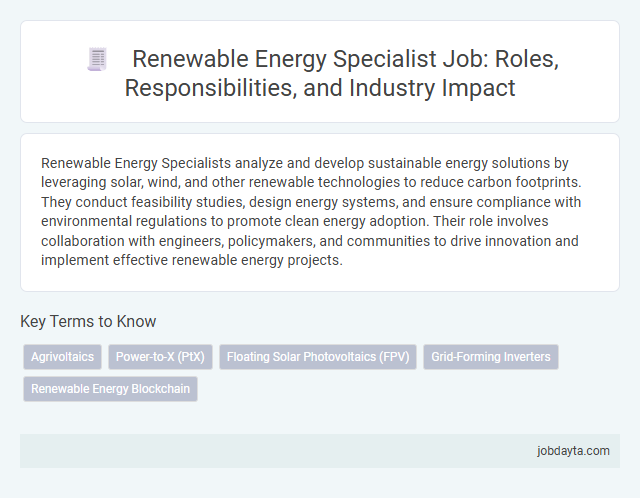This screenshot has height=498, width=640.
Task: Click the paragraph starting 'Renewable Energy Specialists analyze'
Action: click(x=311, y=211)
